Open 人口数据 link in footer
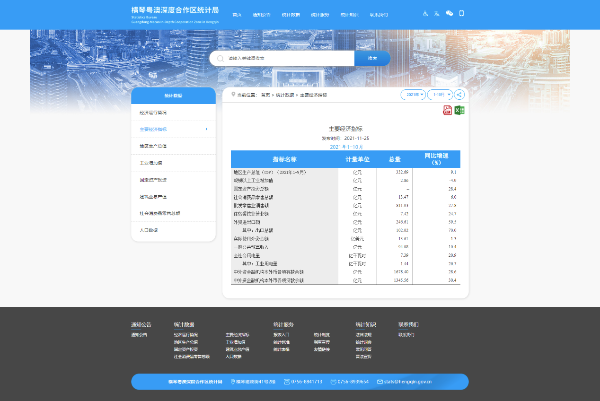The height and width of the screenshot is (401, 600). point(233,357)
